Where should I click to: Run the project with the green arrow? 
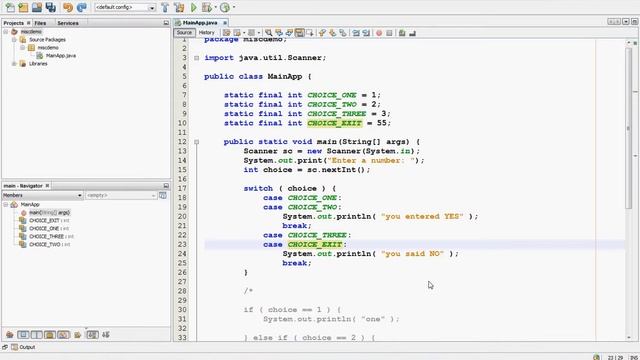(194, 7)
